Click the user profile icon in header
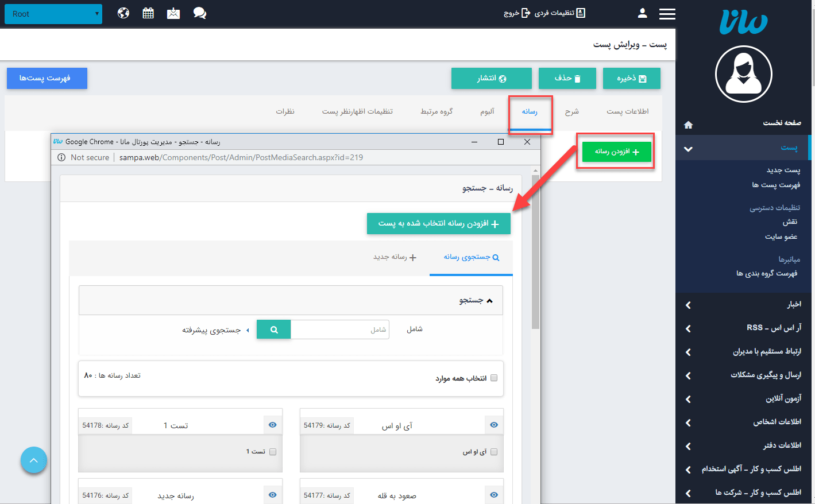815x504 pixels. [642, 13]
